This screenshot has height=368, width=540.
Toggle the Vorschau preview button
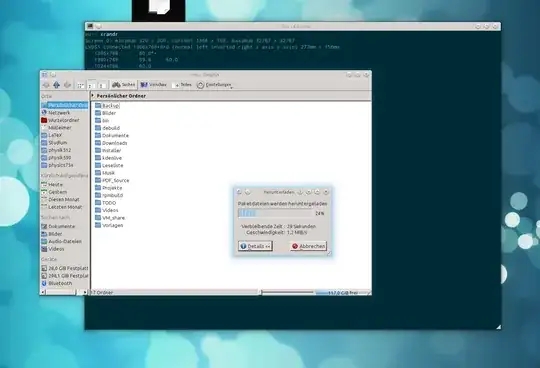click(x=154, y=85)
